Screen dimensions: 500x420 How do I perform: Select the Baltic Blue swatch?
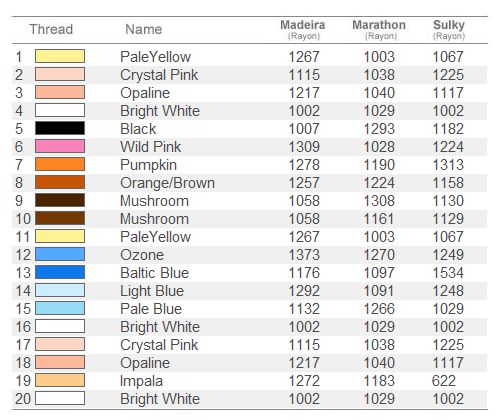click(x=60, y=272)
